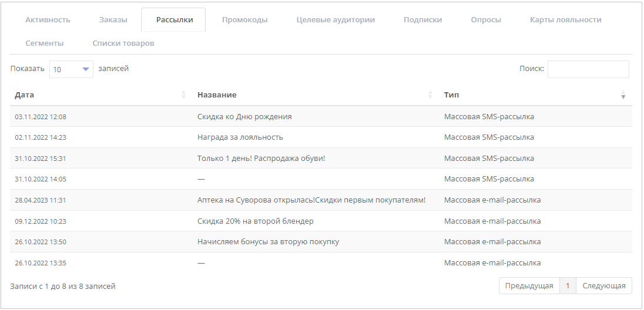Open the Скидка ко Дню рождения mailing row

point(321,117)
